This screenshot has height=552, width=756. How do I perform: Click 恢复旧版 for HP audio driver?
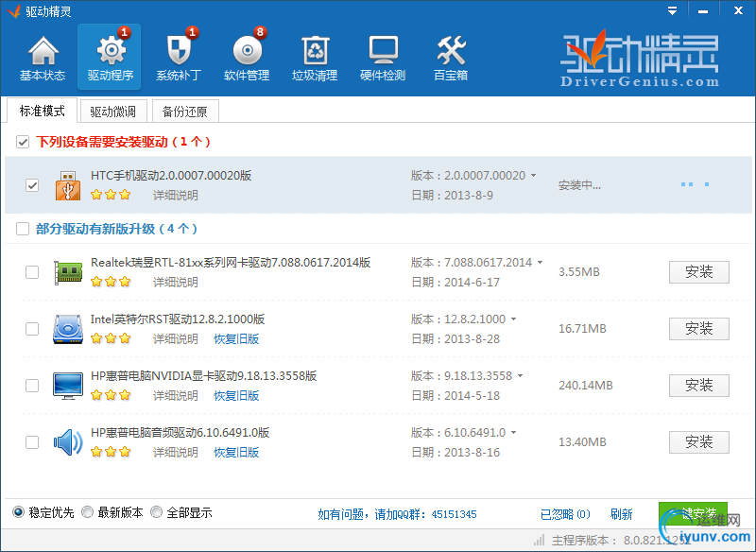[236, 452]
